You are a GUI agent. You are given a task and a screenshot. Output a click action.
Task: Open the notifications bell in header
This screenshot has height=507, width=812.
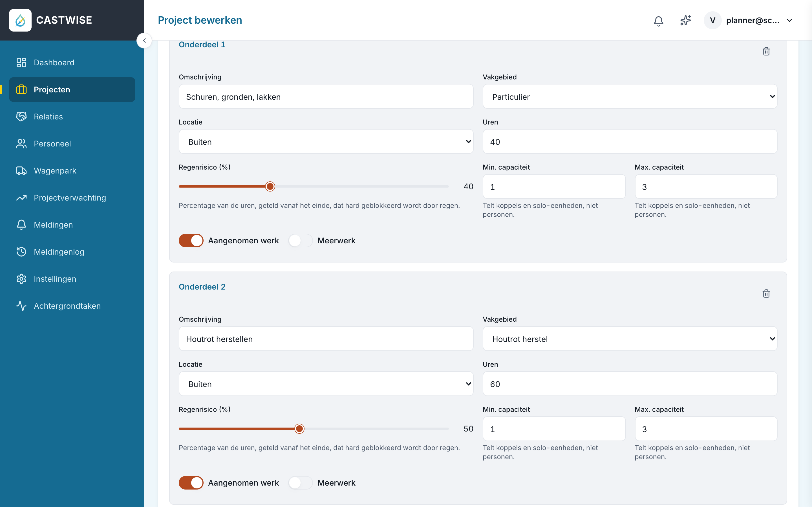658,21
